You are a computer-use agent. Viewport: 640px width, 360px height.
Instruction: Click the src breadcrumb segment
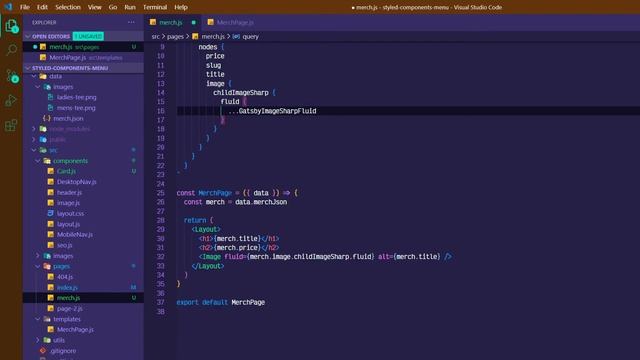click(x=156, y=36)
